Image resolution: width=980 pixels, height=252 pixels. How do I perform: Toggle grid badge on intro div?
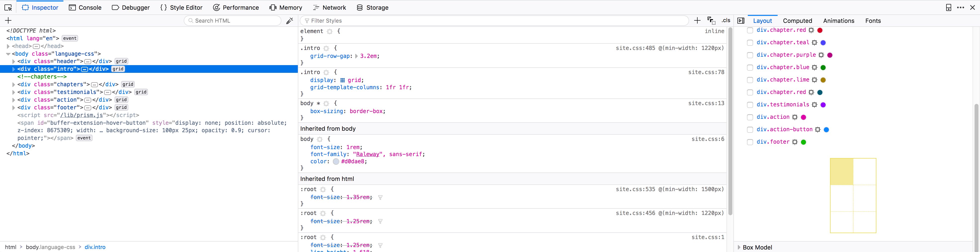(x=118, y=69)
